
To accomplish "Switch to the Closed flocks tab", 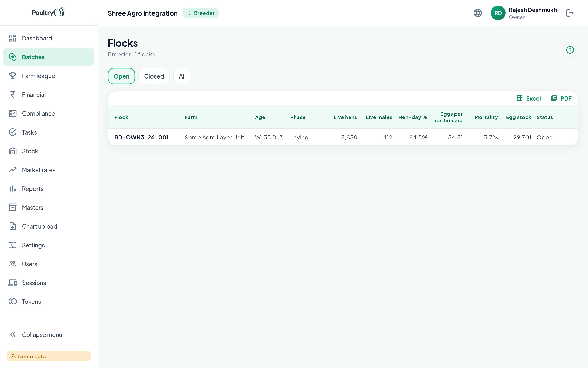I will tap(154, 76).
